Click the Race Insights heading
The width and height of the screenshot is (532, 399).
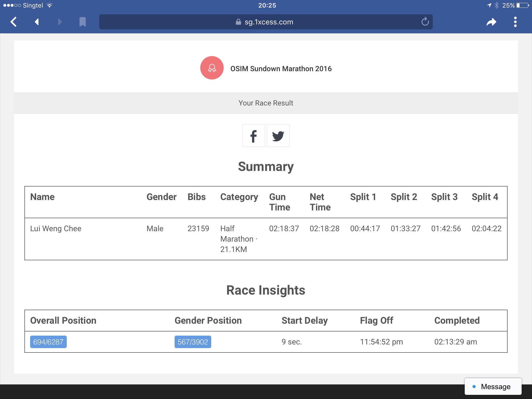(x=266, y=290)
